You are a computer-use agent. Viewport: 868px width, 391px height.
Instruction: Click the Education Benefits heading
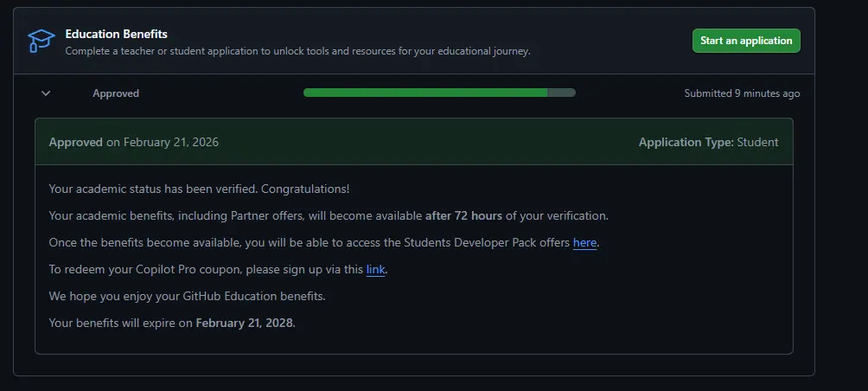(x=116, y=35)
